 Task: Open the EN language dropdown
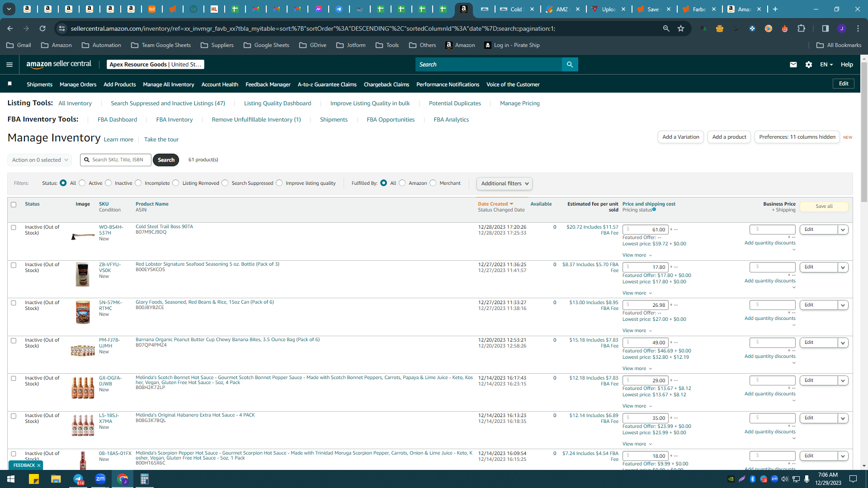826,65
